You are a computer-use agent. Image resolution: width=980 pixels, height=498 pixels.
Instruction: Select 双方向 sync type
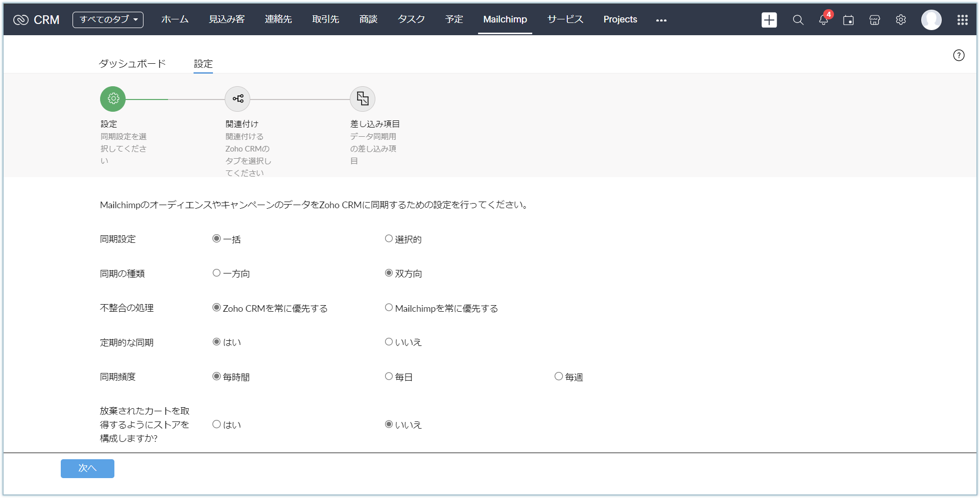389,273
